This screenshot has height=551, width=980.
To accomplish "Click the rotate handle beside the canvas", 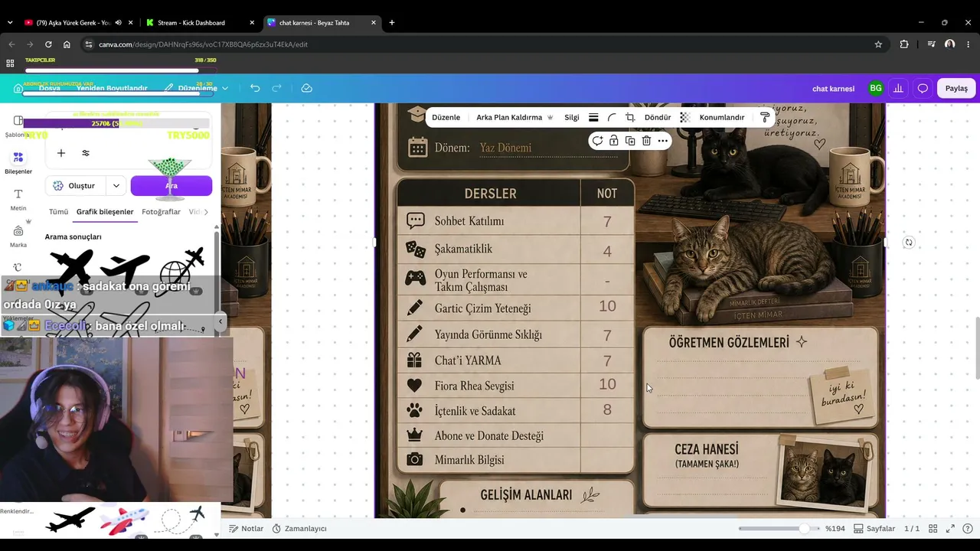I will click(x=909, y=243).
